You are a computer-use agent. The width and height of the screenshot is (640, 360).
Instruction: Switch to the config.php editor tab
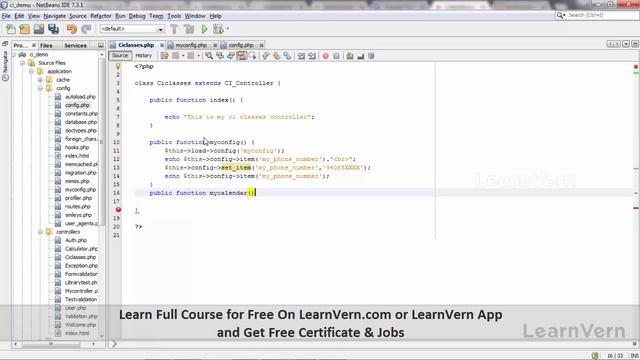pyautogui.click(x=240, y=45)
